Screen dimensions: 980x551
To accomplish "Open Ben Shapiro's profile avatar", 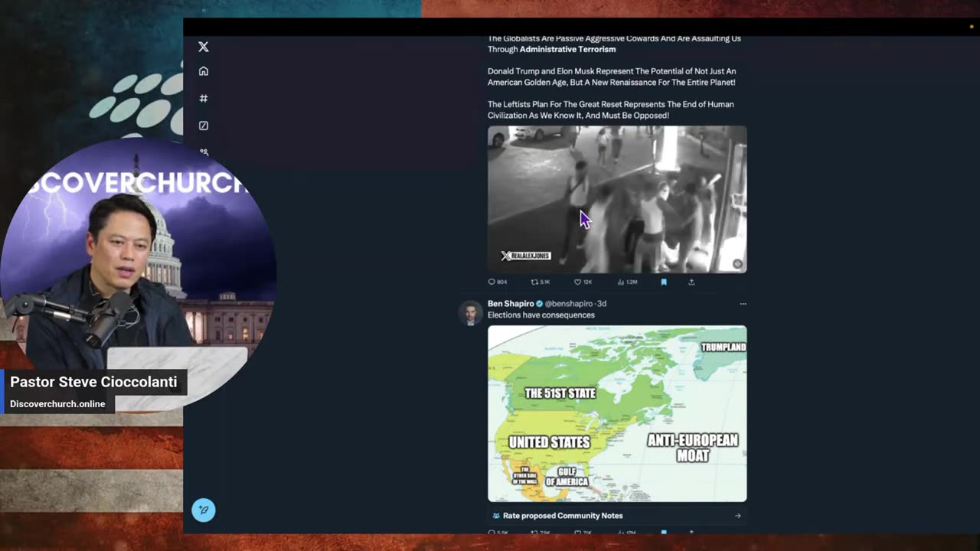I will (x=470, y=312).
